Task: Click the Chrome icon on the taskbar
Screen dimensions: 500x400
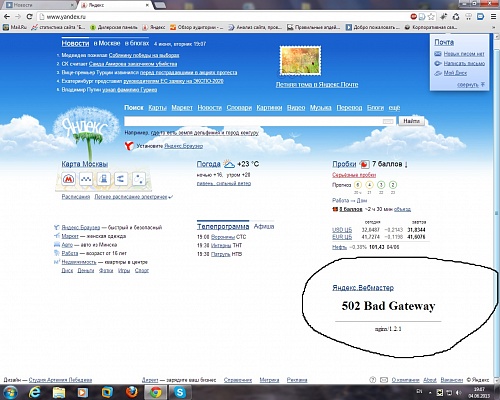Action: point(156,392)
